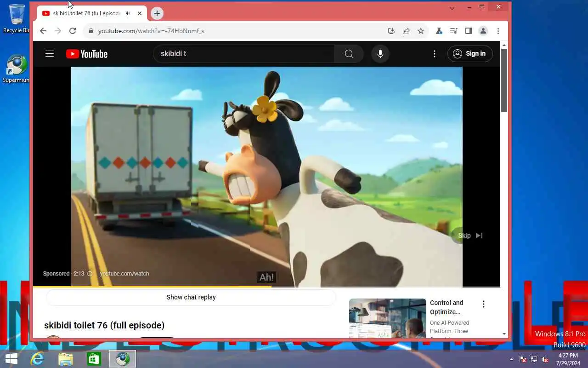Launch Internet Explorer from taskbar

37,359
